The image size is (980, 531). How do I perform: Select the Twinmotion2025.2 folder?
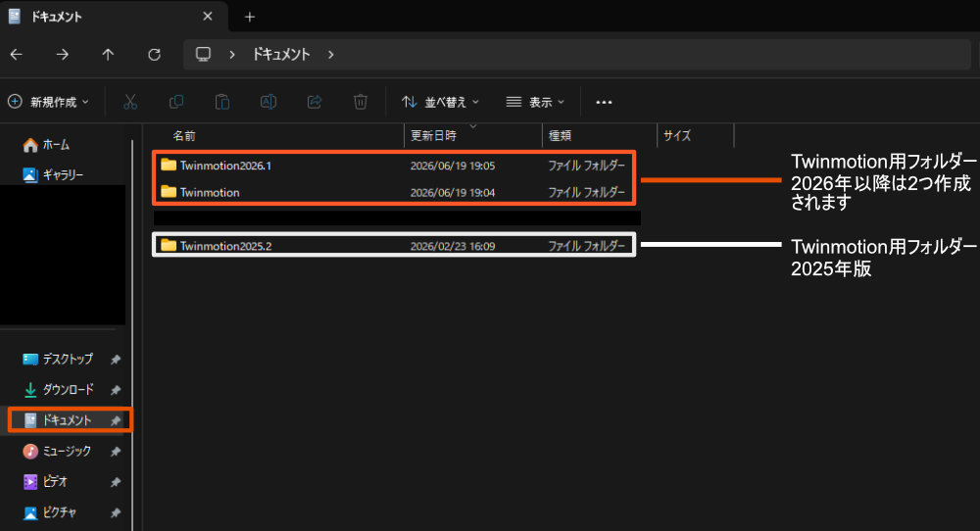394,246
